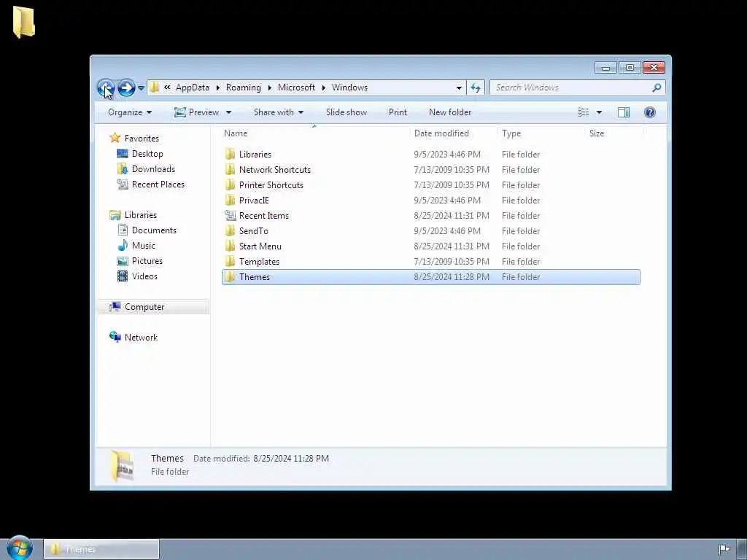Viewport: 747px width, 560px height.
Task: Sort by Size column header
Action: pos(614,134)
